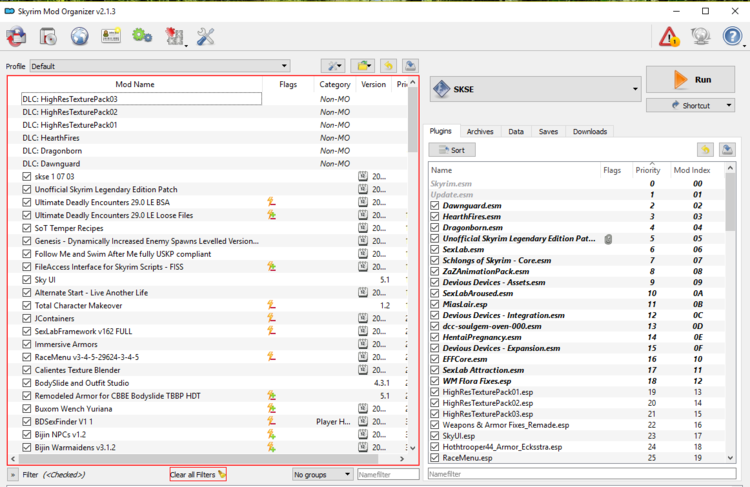Open the SKSE executable dropdown
The height and width of the screenshot is (487, 750).
(x=535, y=89)
